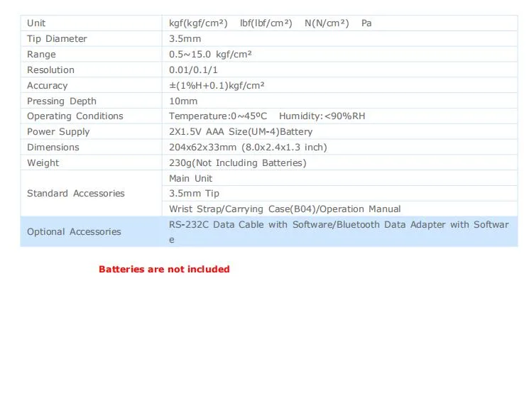Select the Tip Diameter label cell

[x=91, y=39]
